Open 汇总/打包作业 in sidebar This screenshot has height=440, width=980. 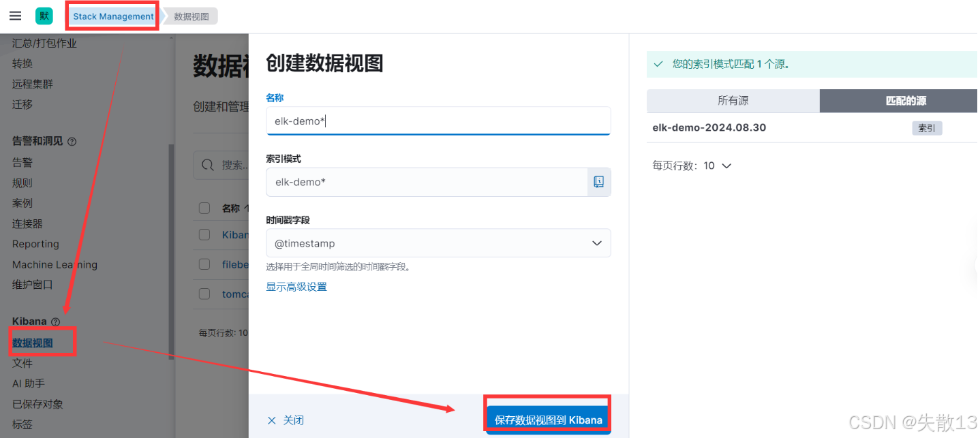44,43
